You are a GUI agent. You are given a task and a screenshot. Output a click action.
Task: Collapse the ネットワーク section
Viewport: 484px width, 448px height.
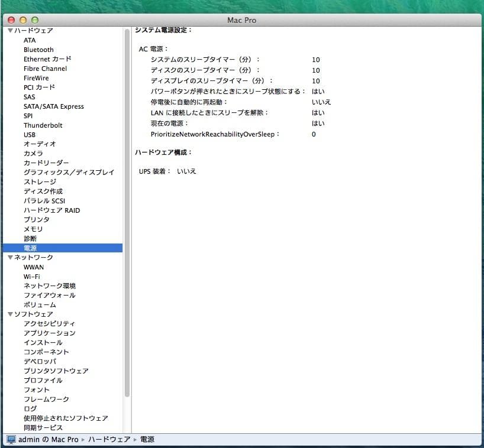point(9,257)
